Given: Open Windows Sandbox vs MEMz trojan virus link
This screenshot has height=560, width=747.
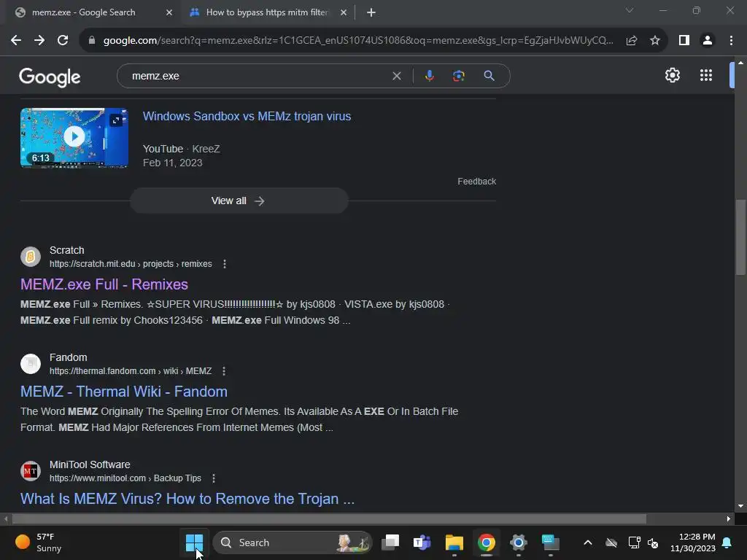Looking at the screenshot, I should pyautogui.click(x=247, y=116).
